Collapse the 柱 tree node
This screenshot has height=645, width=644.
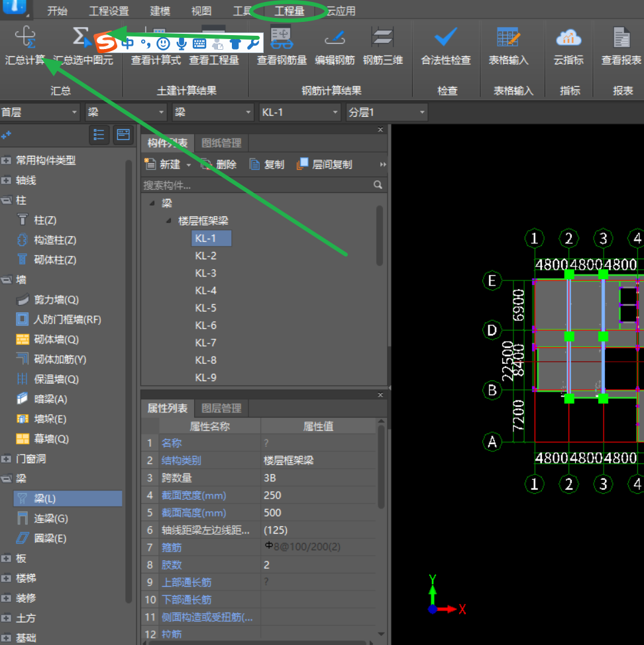point(6,200)
